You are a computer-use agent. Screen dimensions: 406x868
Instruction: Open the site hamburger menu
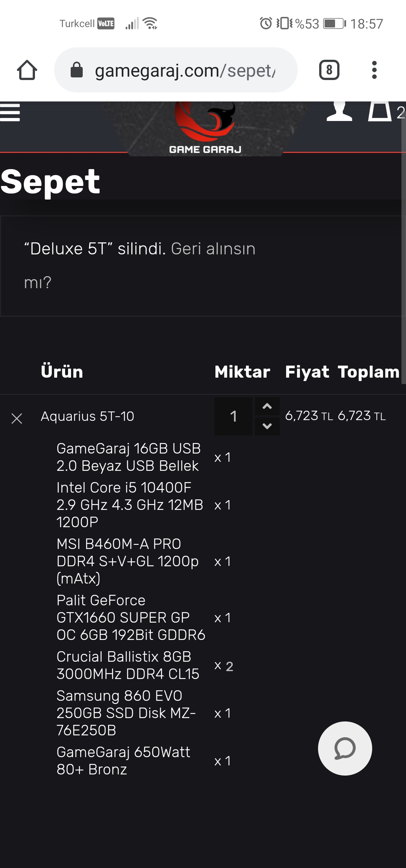(10, 113)
